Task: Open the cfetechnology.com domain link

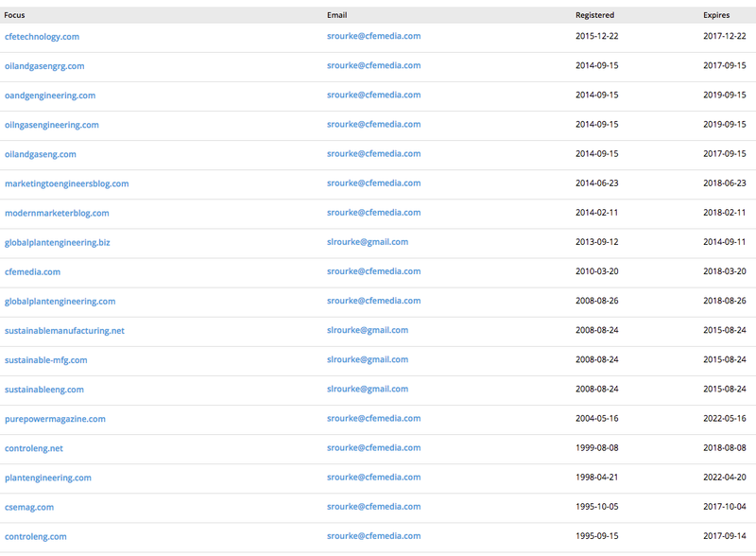Action: 42,37
